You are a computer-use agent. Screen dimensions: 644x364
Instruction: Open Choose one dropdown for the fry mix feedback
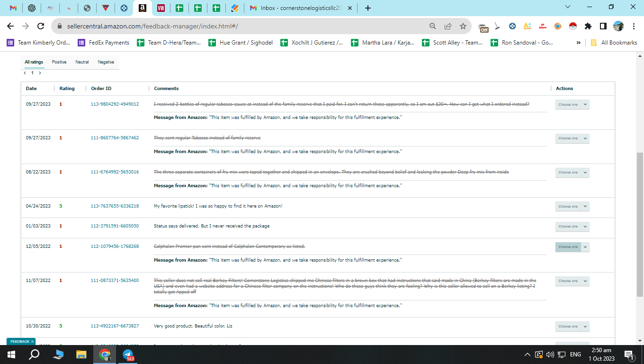[x=572, y=173]
